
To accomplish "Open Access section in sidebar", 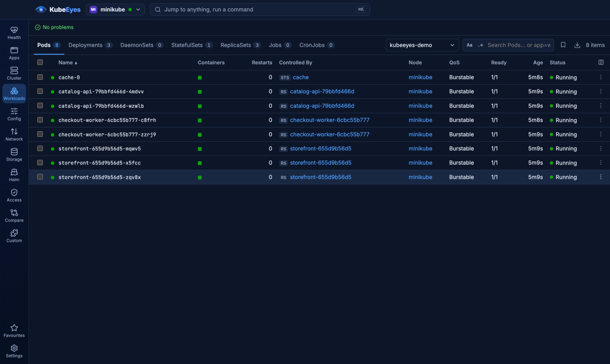I will pyautogui.click(x=14, y=195).
